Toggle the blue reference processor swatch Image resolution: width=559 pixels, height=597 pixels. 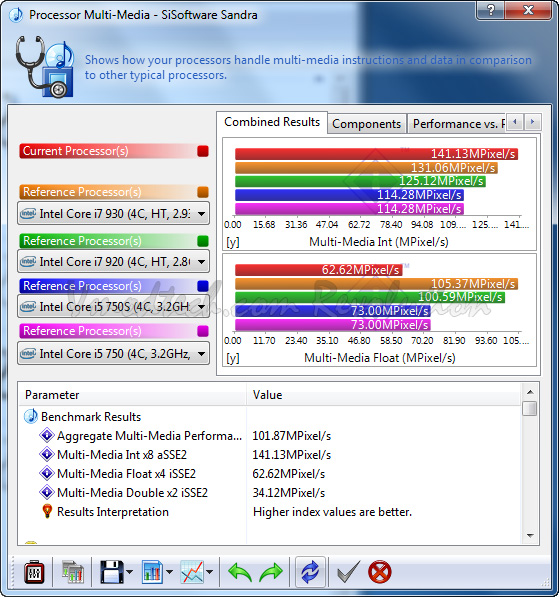point(203,286)
